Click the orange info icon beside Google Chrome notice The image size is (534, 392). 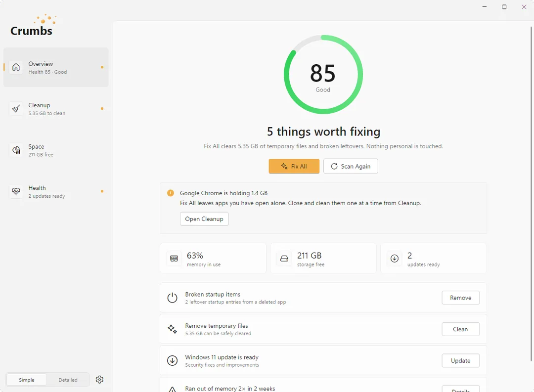tap(170, 193)
